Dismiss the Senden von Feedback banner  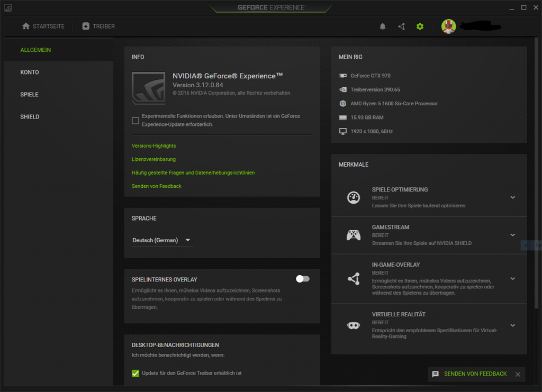518,374
